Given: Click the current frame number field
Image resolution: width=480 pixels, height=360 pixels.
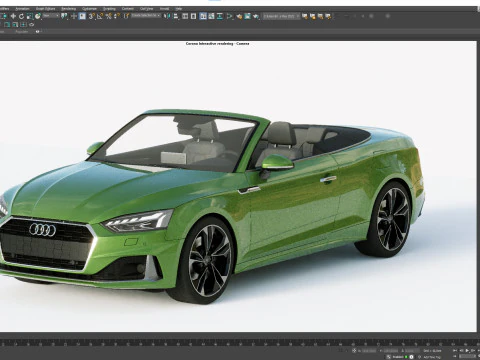Looking at the screenshot, I should pos(467,356).
